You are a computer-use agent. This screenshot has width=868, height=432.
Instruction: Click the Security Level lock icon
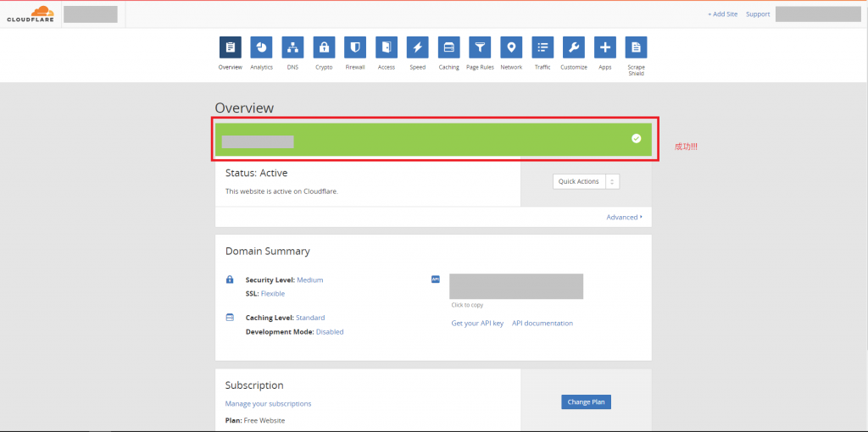tap(230, 280)
